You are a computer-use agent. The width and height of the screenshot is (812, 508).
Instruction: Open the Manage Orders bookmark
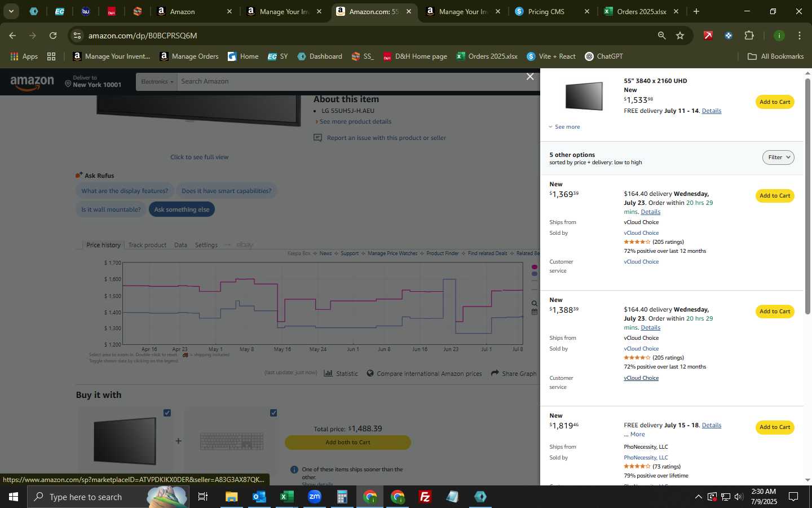(189, 56)
